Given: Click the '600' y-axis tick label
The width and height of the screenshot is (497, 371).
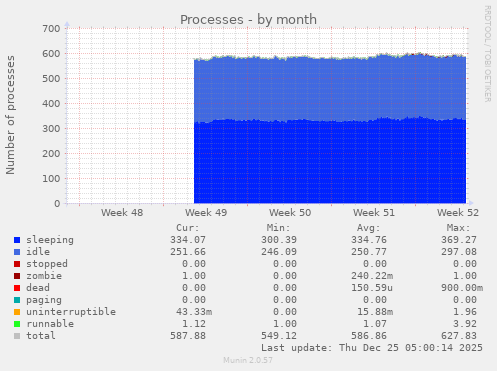Looking at the screenshot, I should (51, 54).
